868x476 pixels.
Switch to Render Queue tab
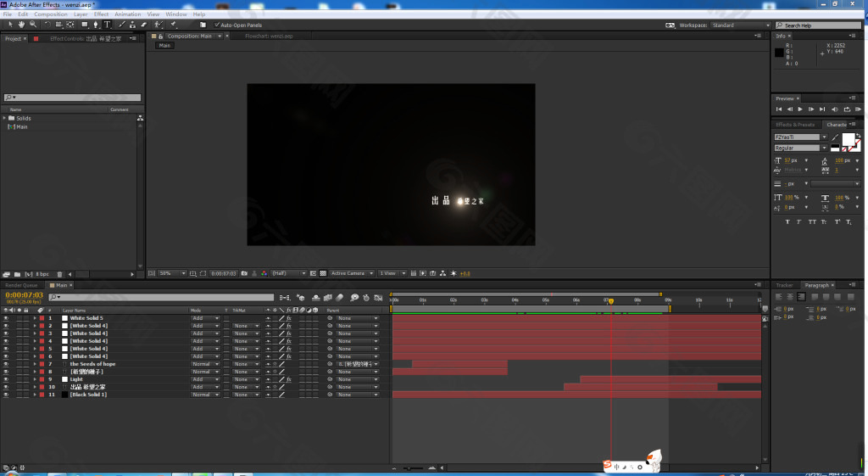point(21,285)
